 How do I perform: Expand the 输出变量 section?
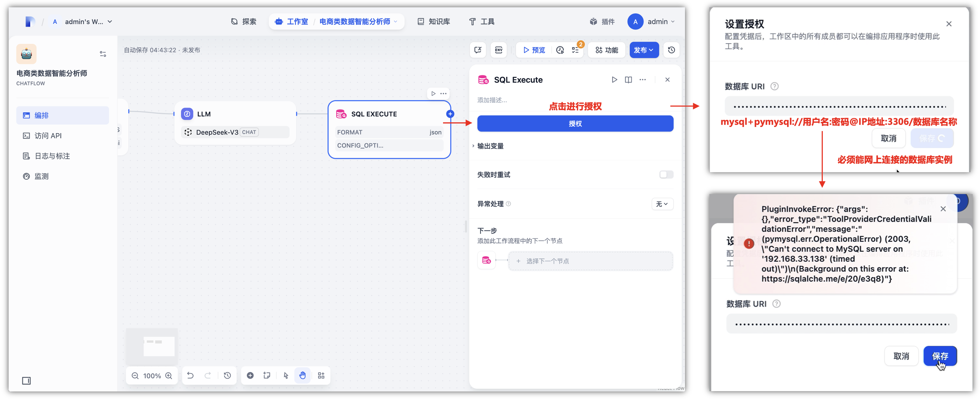490,146
